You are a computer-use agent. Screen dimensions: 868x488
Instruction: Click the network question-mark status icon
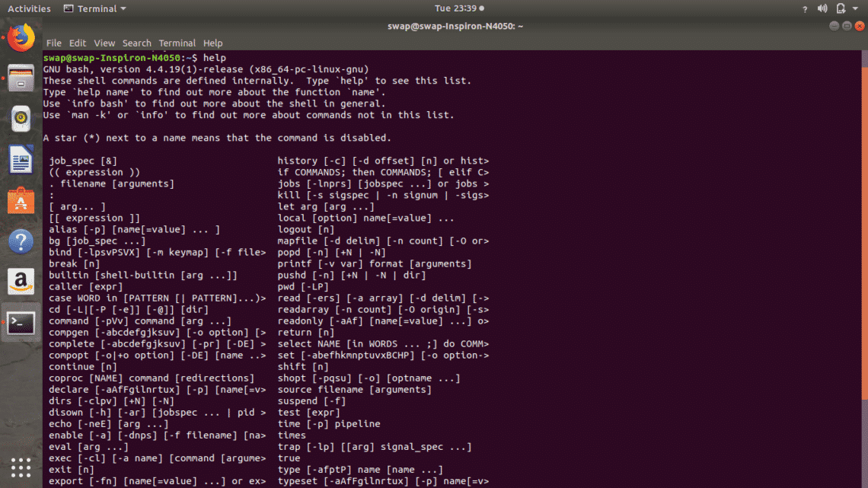pyautogui.click(x=806, y=9)
